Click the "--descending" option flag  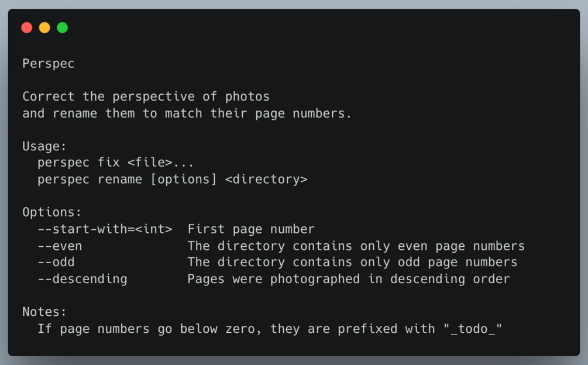click(82, 279)
